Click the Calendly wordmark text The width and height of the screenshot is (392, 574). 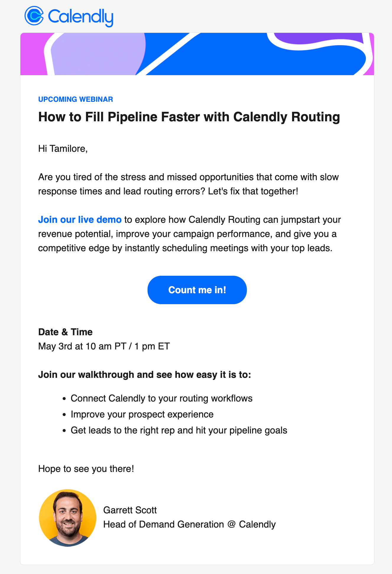pyautogui.click(x=80, y=17)
